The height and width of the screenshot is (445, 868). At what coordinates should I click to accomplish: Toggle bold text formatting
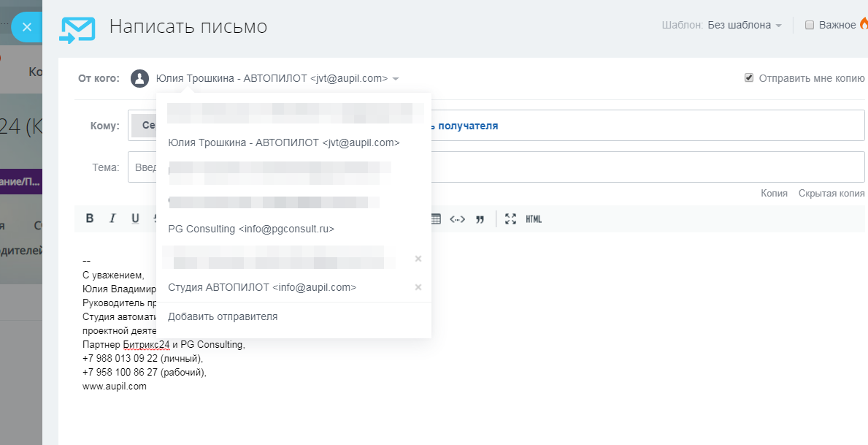90,218
